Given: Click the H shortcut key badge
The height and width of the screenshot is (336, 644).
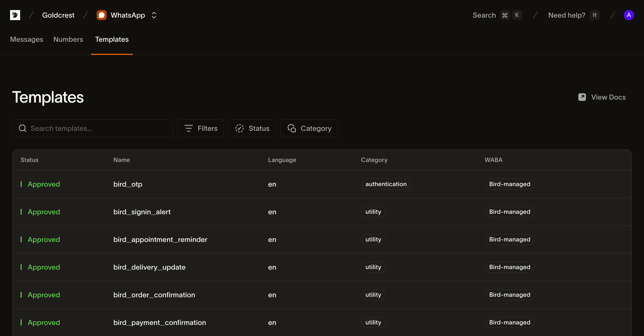Looking at the screenshot, I should pos(594,15).
